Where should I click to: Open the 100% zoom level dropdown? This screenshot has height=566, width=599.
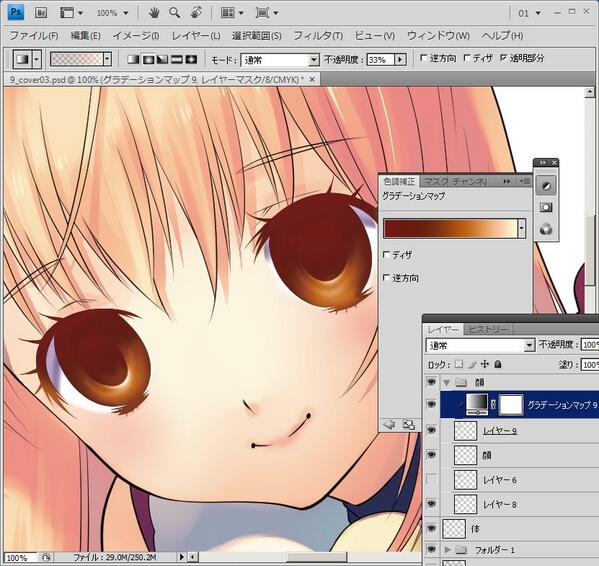112,13
